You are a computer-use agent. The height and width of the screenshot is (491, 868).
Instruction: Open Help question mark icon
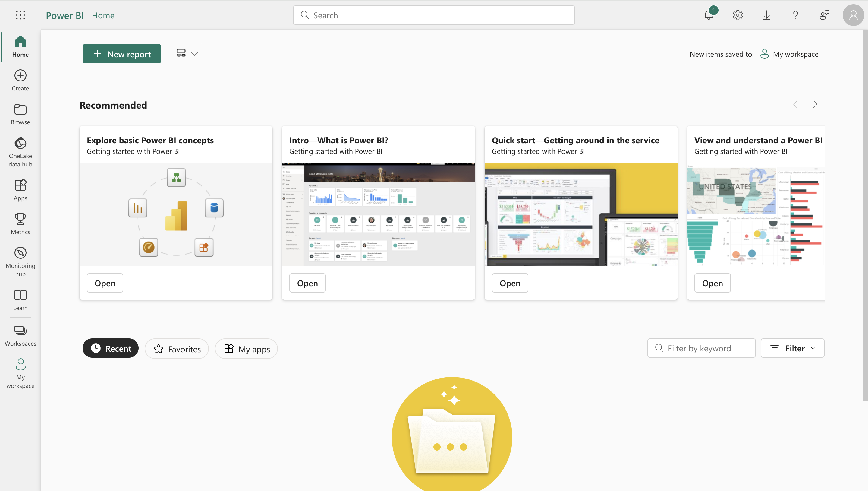[x=796, y=15]
